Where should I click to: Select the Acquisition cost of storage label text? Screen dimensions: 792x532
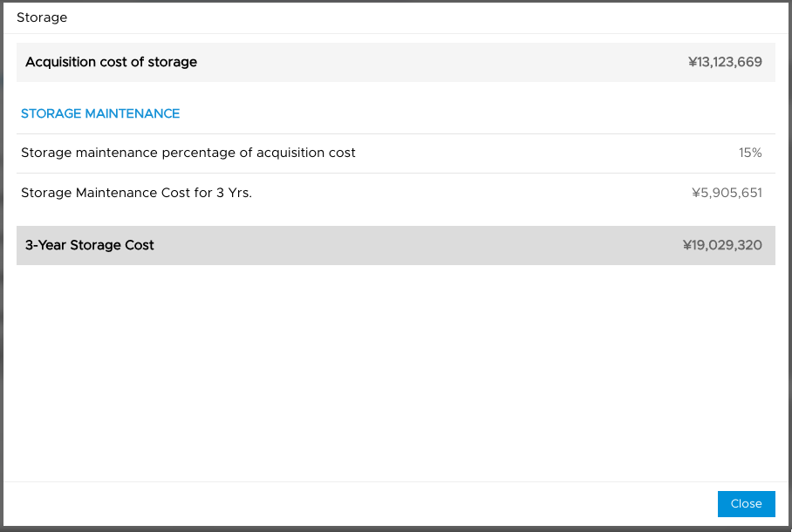click(x=109, y=62)
